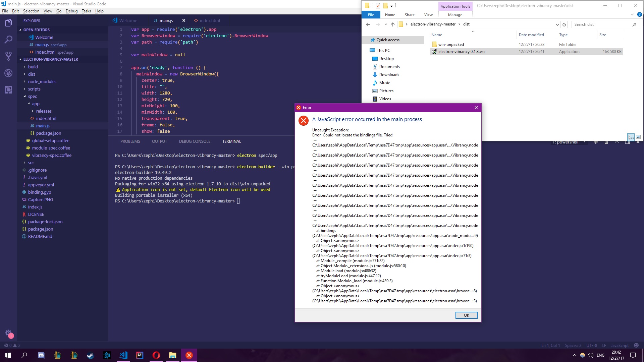Viewport: 644px width, 362px height.
Task: Open File Explorer Help icon
Action: point(639,15)
